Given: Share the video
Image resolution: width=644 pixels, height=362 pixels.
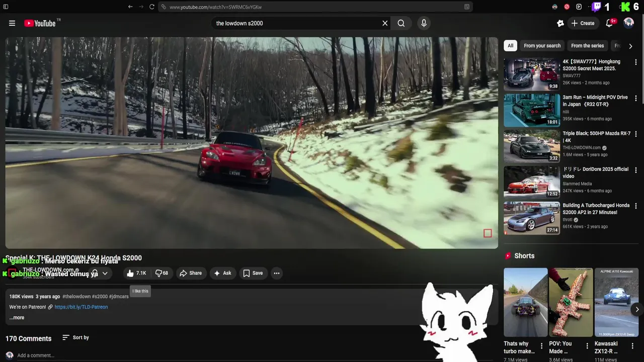Looking at the screenshot, I should tap(191, 273).
